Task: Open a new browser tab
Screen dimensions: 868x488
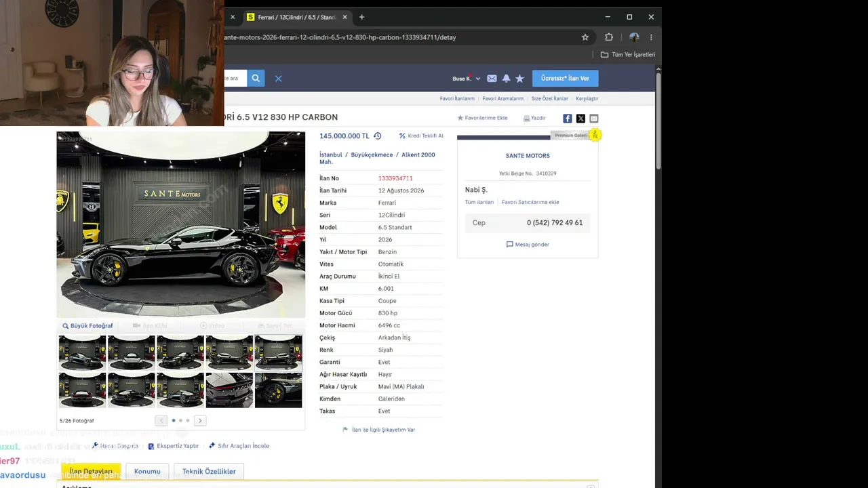Action: 361,17
